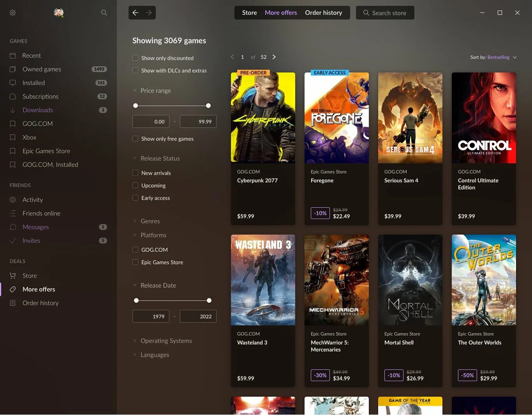Click the Search store input field
The image size is (532, 415).
[x=385, y=13]
